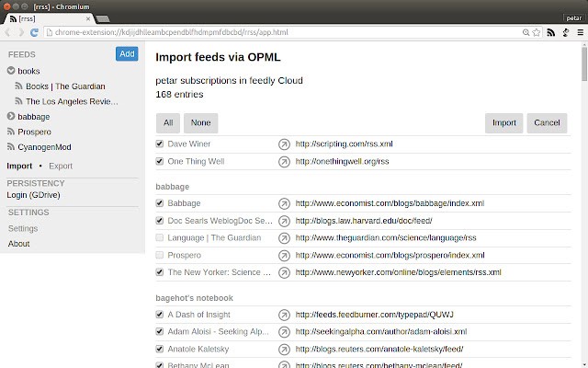The image size is (588, 368).
Task: Click the open-link arrow beside One Thing Well
Action: click(x=284, y=162)
